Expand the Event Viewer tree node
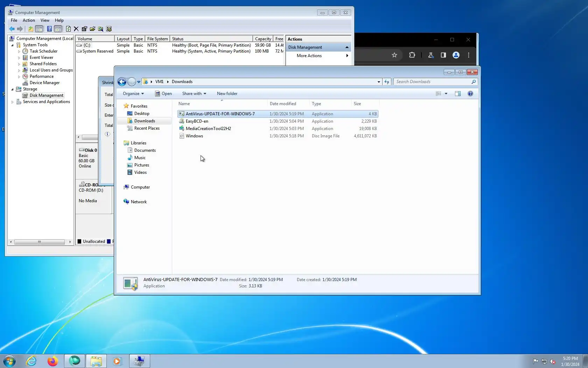 click(x=19, y=58)
